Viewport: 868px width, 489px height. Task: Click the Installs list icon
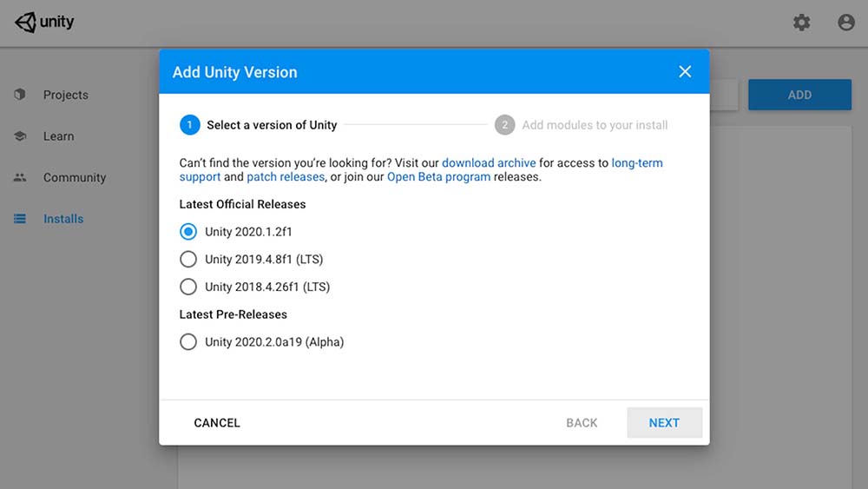pos(20,219)
